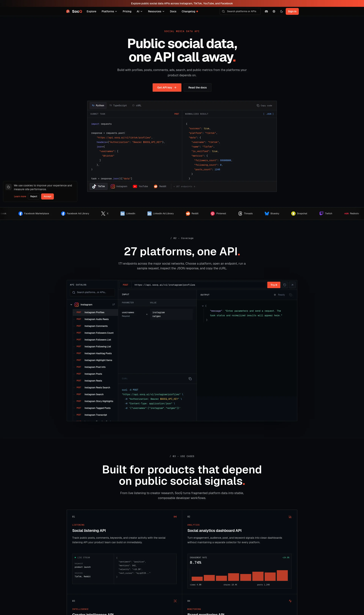Click the Get API key button

click(x=167, y=87)
